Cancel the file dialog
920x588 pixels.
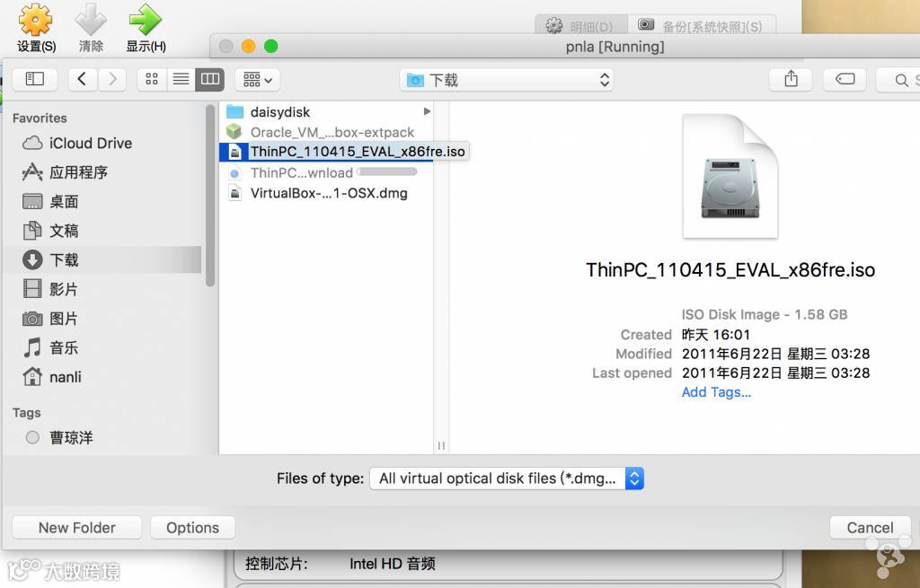[x=870, y=528]
